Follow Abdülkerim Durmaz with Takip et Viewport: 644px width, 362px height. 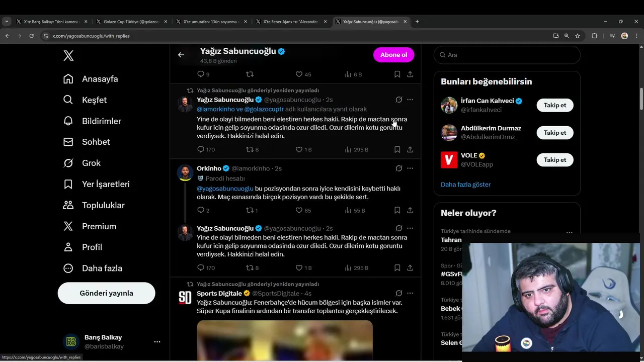(x=554, y=133)
